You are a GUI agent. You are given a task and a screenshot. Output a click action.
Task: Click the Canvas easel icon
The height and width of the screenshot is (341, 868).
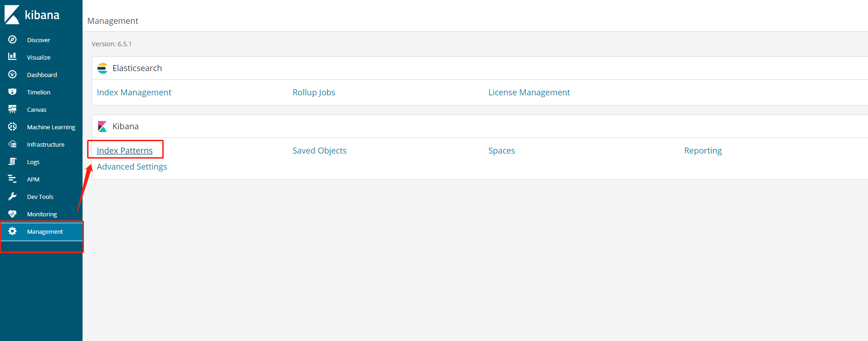[x=12, y=109]
